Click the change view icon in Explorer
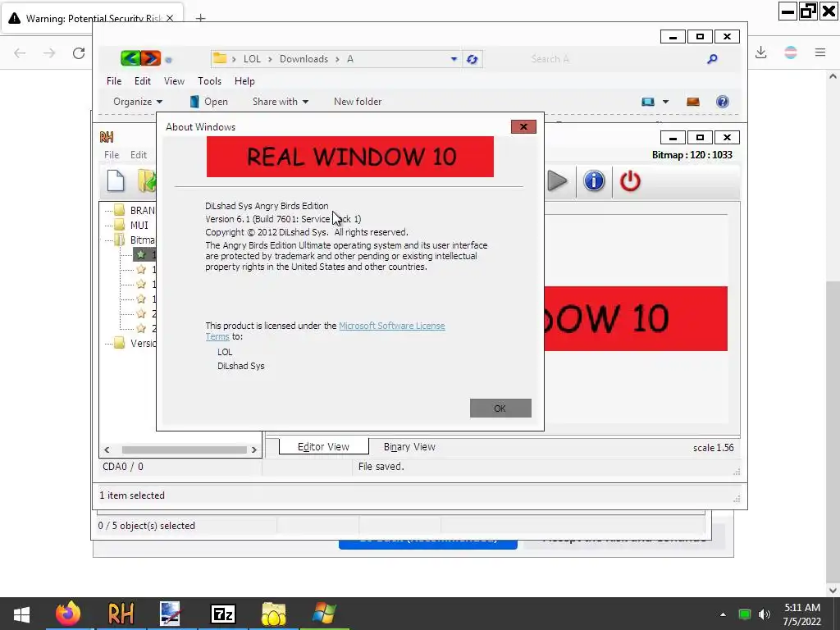This screenshot has width=840, height=630. tap(648, 101)
